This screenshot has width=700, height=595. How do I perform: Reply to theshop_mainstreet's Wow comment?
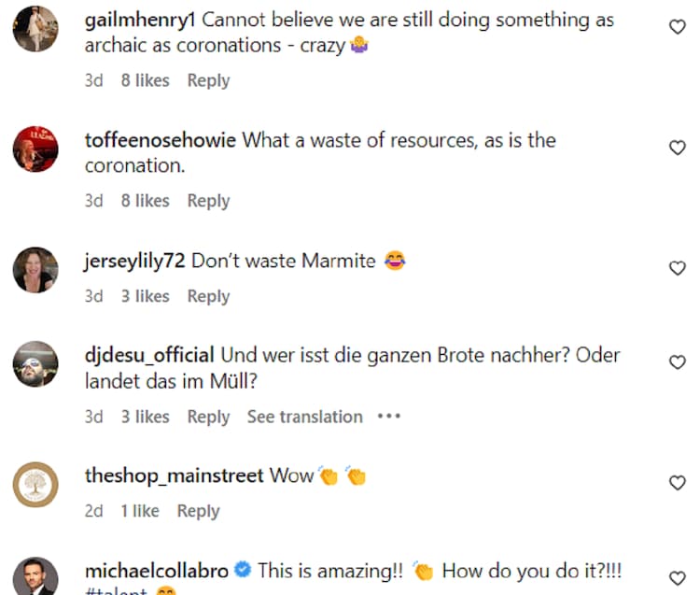click(198, 511)
